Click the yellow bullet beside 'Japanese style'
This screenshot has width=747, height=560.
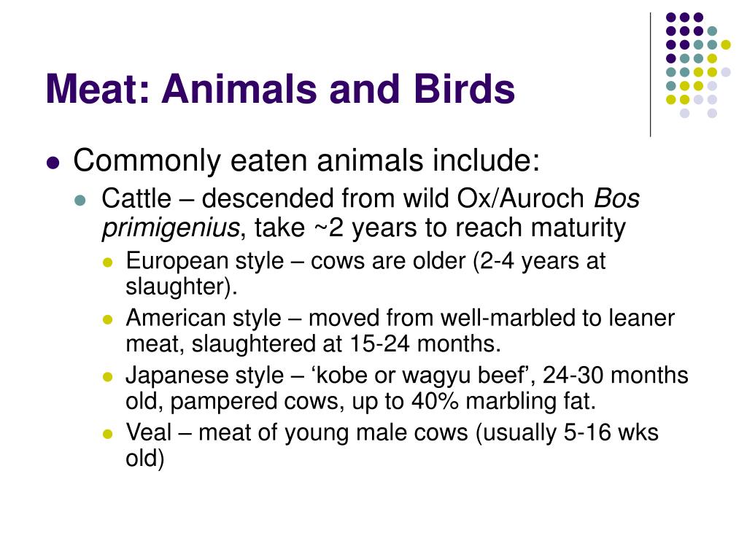click(108, 377)
